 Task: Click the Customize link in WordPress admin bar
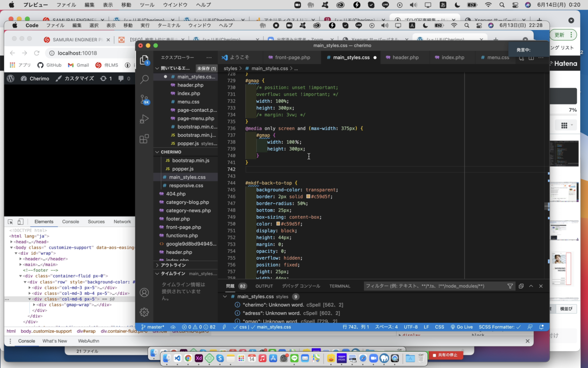[x=75, y=79]
